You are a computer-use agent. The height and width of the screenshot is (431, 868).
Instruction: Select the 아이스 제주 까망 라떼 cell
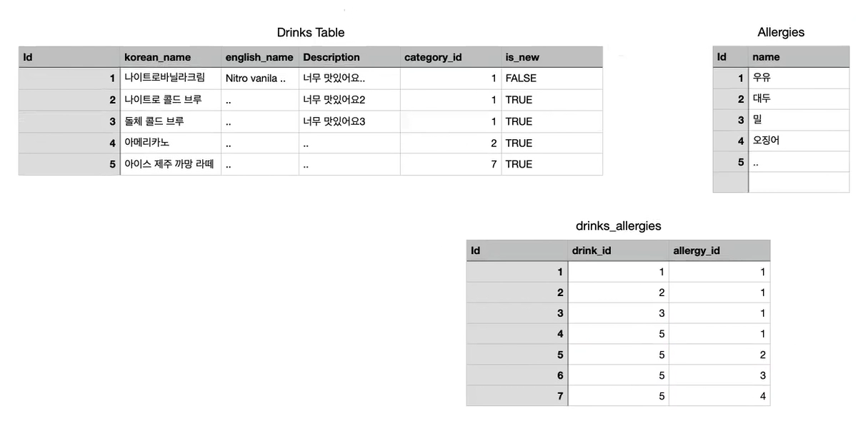coord(171,165)
